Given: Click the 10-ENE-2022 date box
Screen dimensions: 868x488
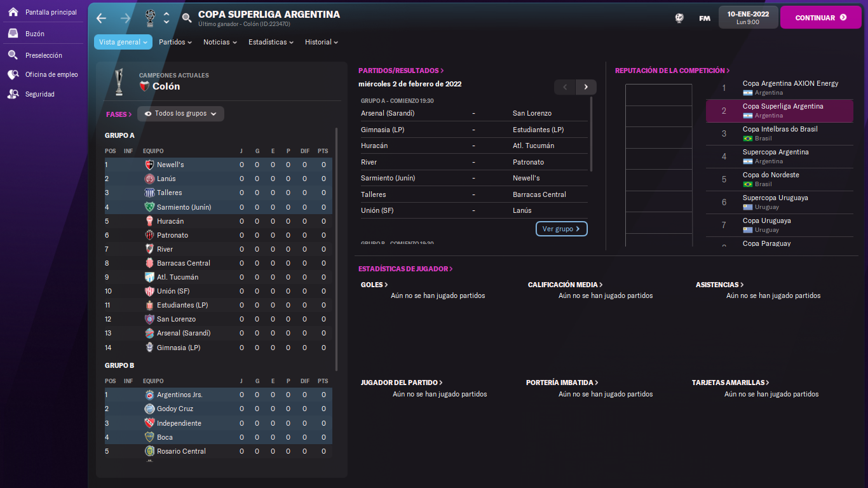Looking at the screenshot, I should [x=748, y=17].
